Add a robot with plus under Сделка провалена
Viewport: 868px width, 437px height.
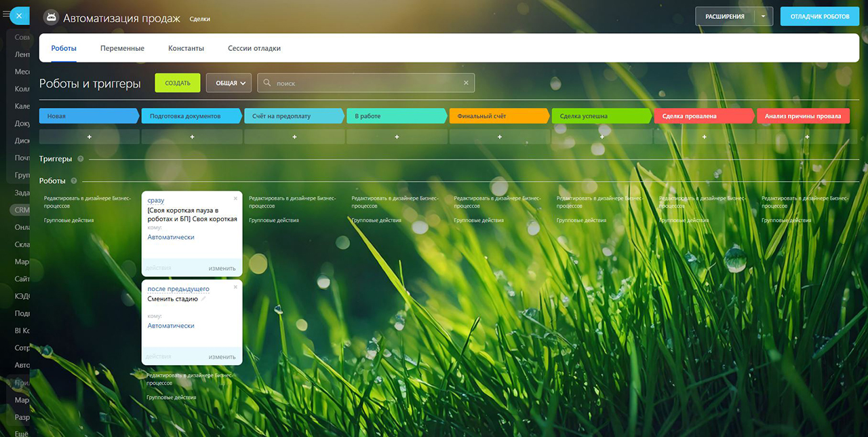pos(705,136)
